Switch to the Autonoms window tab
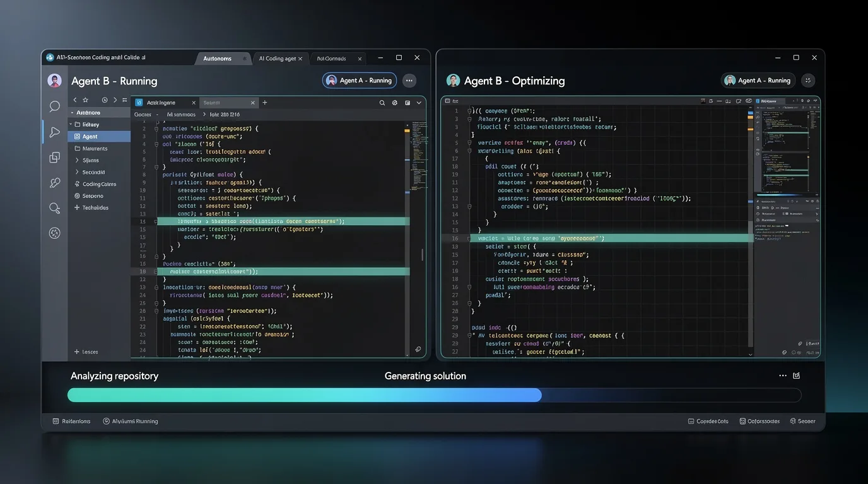This screenshot has height=484, width=868. (x=223, y=58)
